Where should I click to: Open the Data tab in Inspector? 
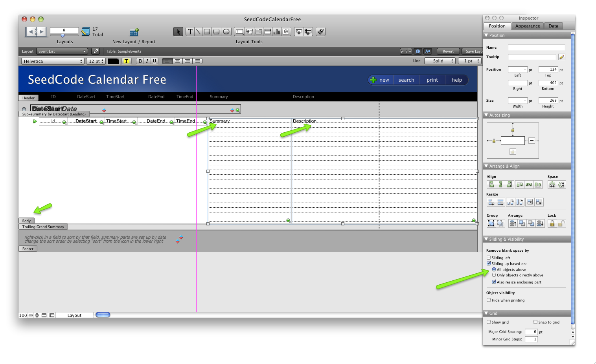click(x=553, y=26)
